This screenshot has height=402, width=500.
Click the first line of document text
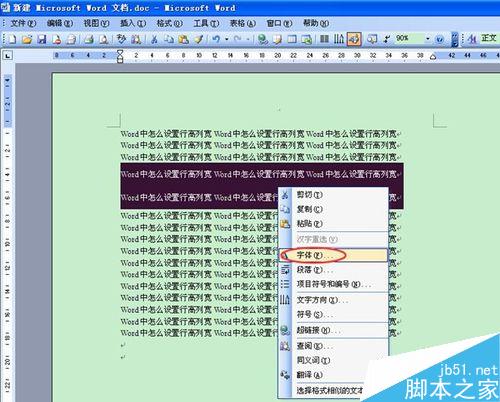pos(260,134)
